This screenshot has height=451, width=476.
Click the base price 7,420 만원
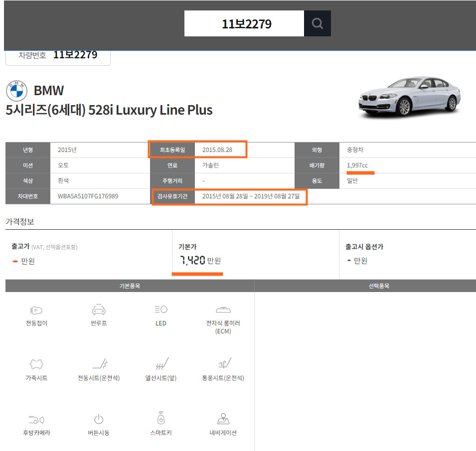[200, 261]
